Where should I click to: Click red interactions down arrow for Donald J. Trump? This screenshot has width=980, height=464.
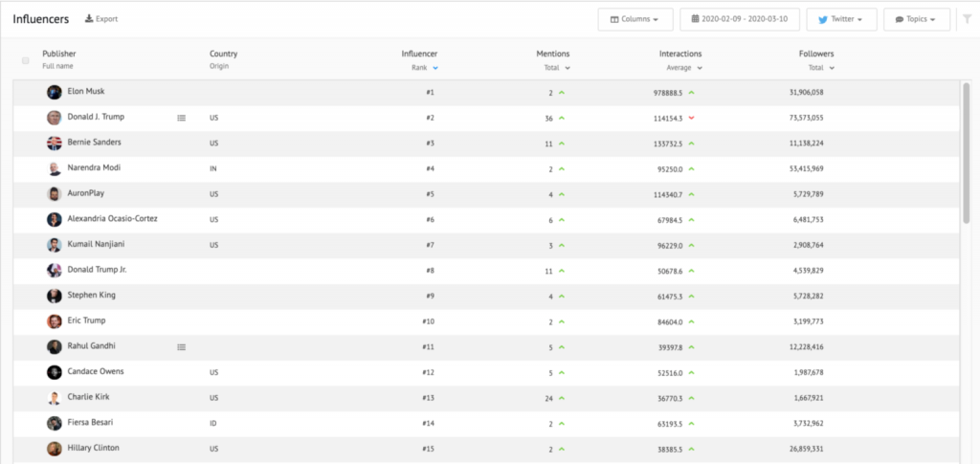coord(691,118)
